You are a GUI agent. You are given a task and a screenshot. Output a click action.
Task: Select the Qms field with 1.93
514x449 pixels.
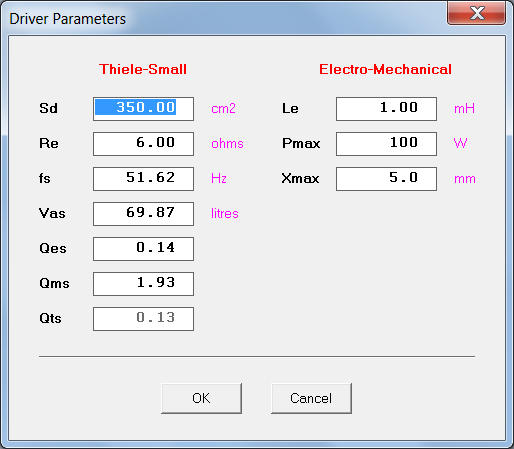(143, 284)
